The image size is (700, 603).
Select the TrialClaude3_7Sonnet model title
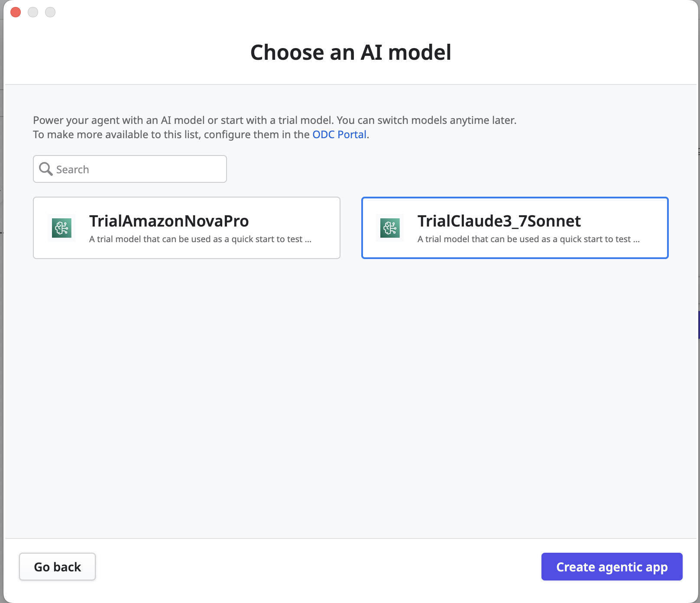point(499,221)
